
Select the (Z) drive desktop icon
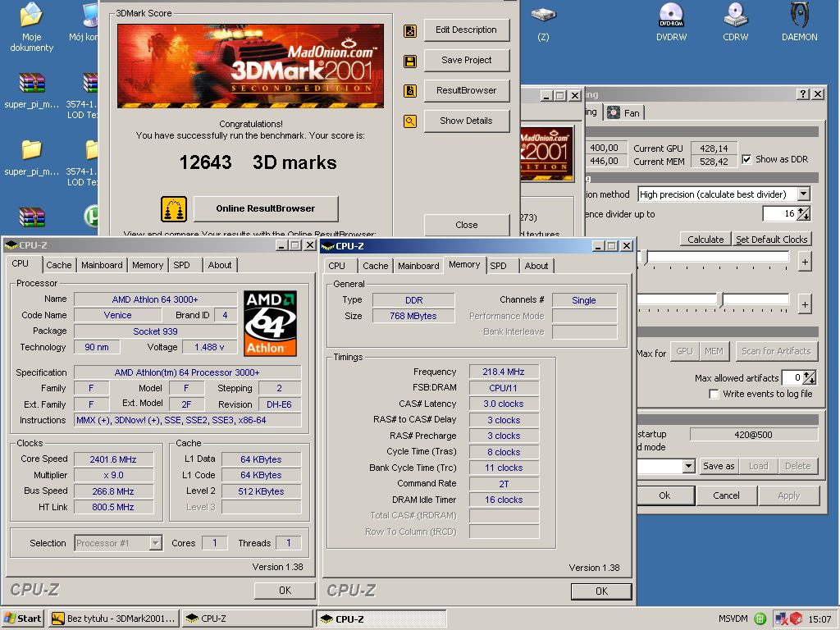click(x=543, y=15)
